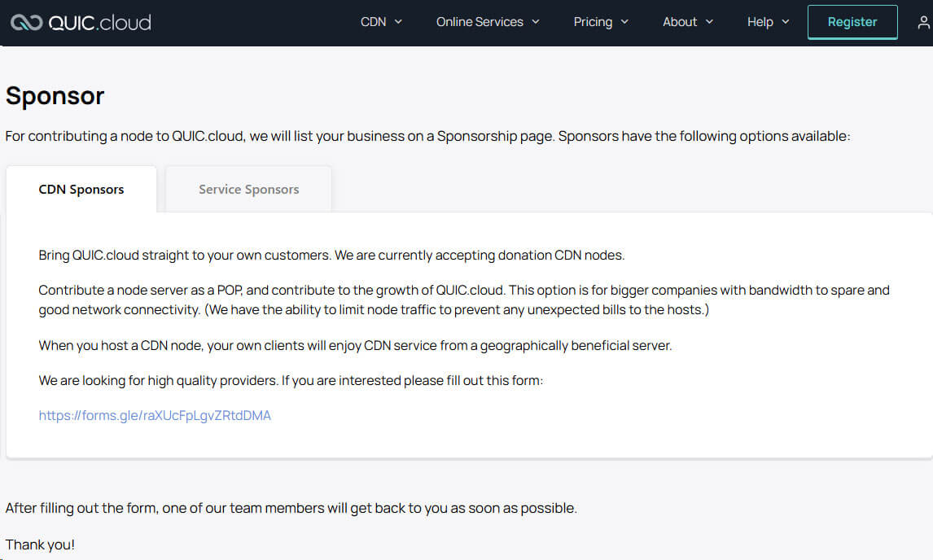Open the Online Services menu
This screenshot has width=933, height=560.
pos(480,22)
